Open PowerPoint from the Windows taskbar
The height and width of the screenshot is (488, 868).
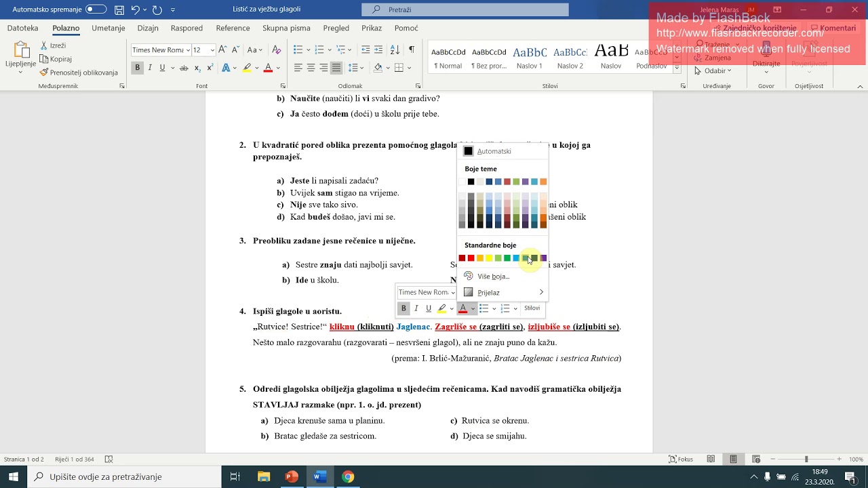click(x=292, y=476)
